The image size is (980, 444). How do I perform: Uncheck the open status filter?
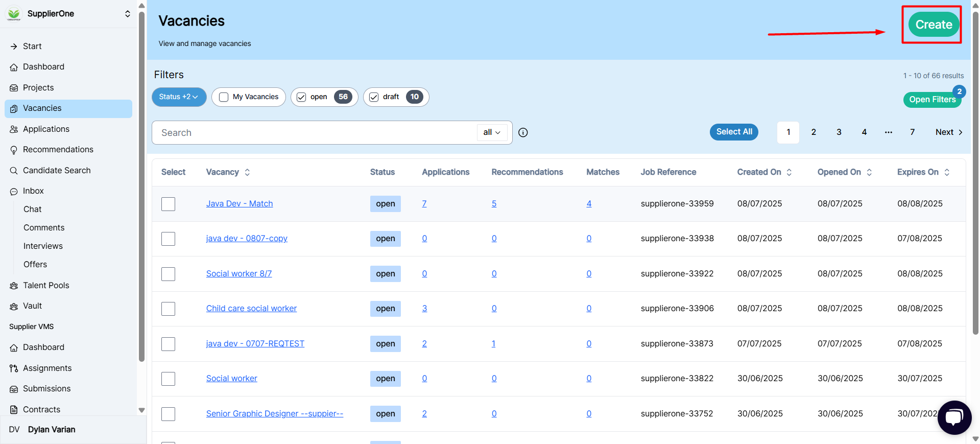(301, 97)
